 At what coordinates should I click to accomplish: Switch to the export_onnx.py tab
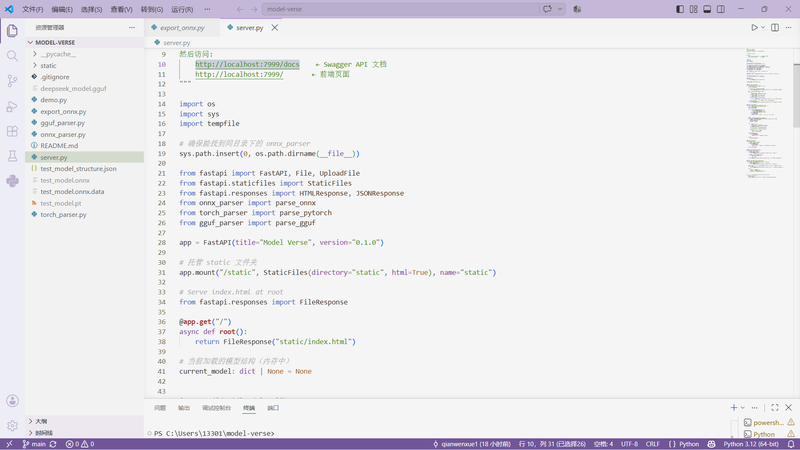182,28
